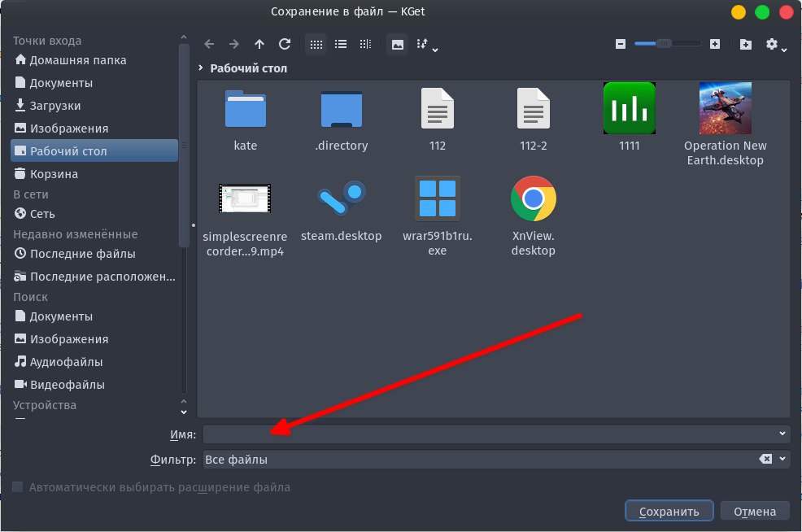The image size is (802, 532).
Task: Select Operation New Earth.desktop file
Action: [726, 124]
